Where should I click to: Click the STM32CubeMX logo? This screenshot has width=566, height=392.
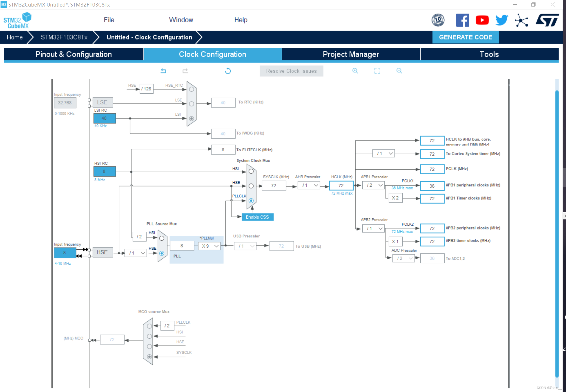[x=17, y=20]
